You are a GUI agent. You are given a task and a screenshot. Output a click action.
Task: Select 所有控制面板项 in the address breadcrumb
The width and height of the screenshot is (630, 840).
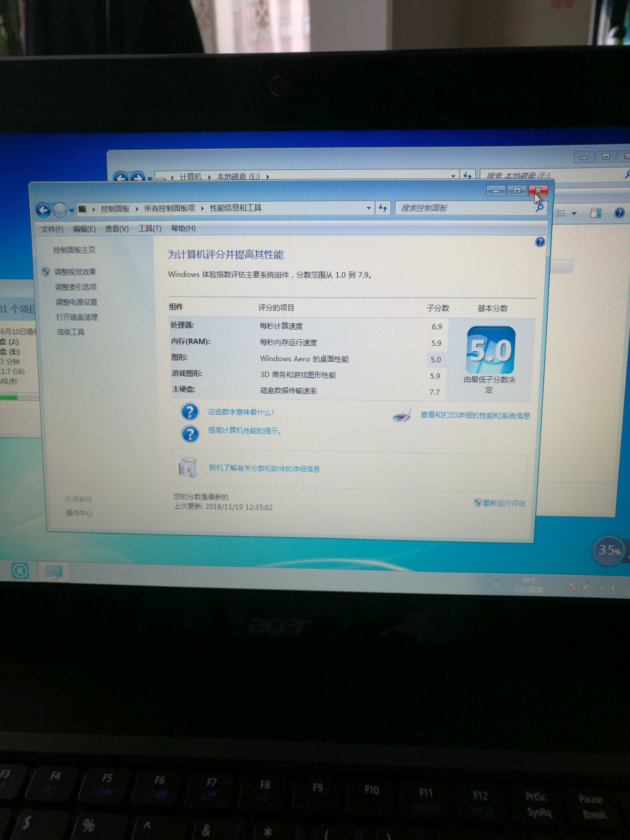pos(170,208)
